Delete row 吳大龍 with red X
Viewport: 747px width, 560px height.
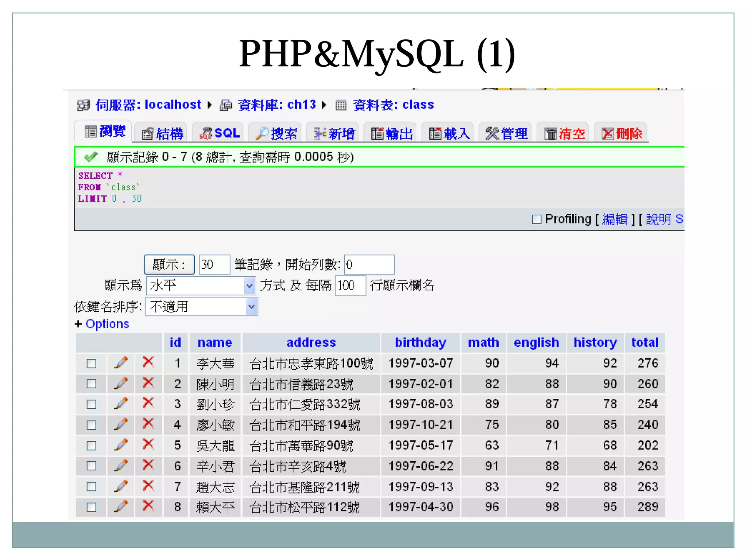(x=148, y=444)
